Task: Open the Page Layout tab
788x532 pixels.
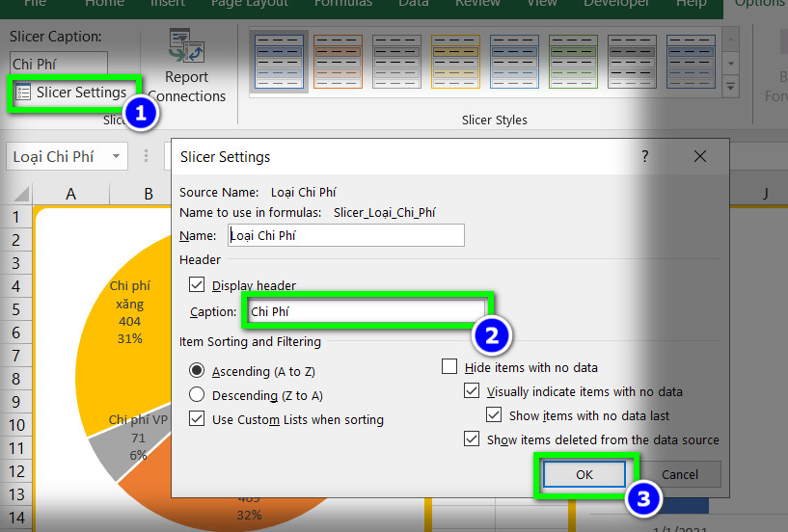Action: [x=250, y=4]
